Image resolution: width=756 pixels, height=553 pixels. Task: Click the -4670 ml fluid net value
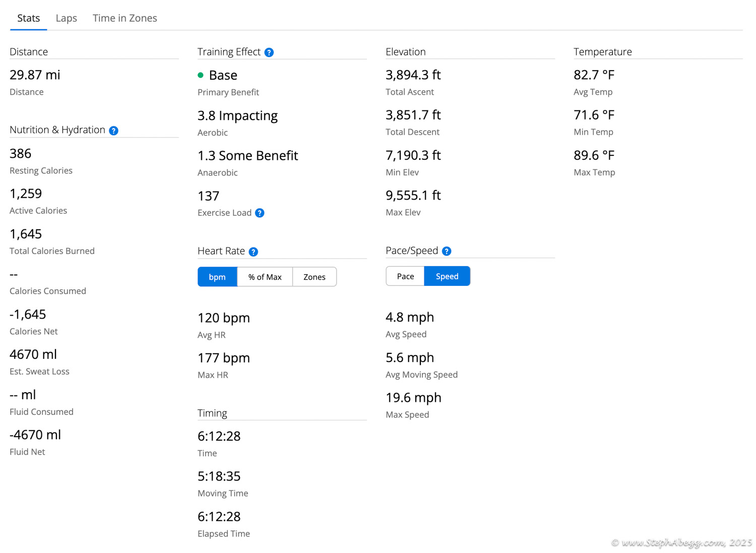click(35, 435)
